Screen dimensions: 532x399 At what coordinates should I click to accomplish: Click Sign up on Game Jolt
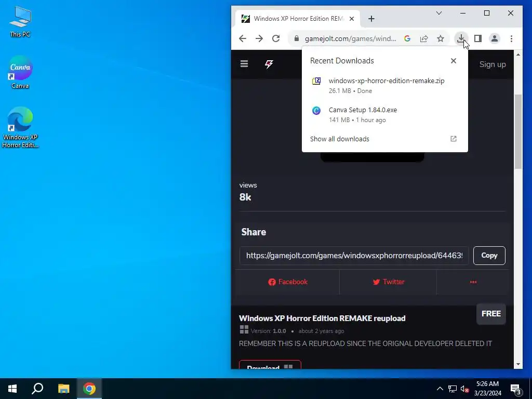(493, 64)
